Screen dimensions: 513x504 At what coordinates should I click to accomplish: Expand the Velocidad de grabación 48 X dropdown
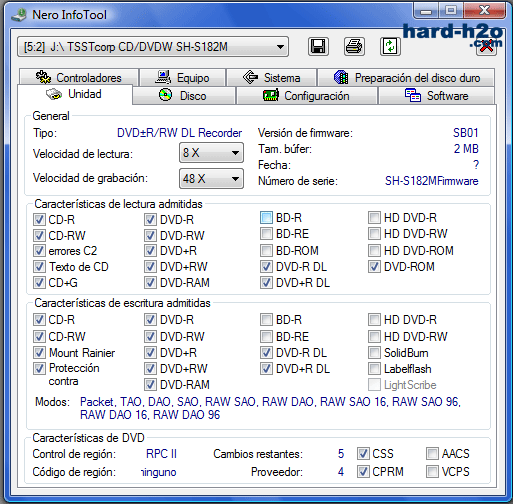pyautogui.click(x=211, y=179)
